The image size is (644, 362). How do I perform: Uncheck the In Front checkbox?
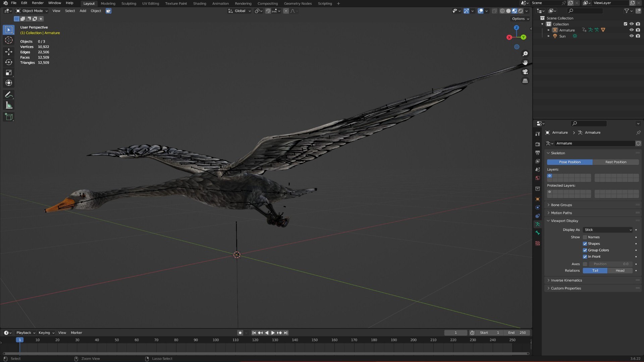click(x=585, y=257)
